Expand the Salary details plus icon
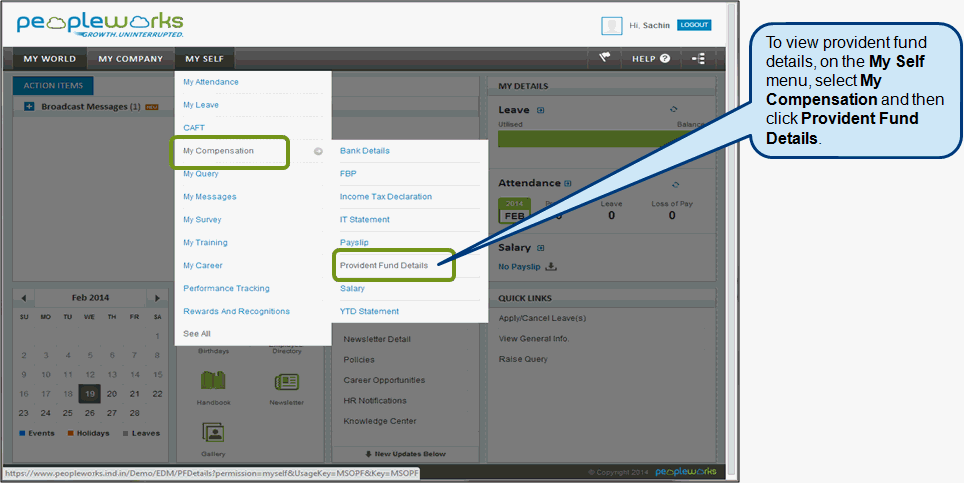The width and height of the screenshot is (964, 483). [x=541, y=248]
